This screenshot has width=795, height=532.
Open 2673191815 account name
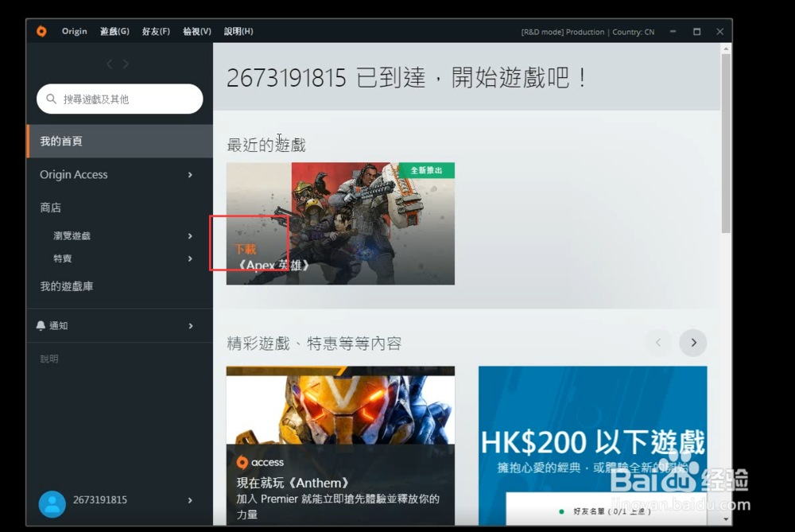click(100, 500)
